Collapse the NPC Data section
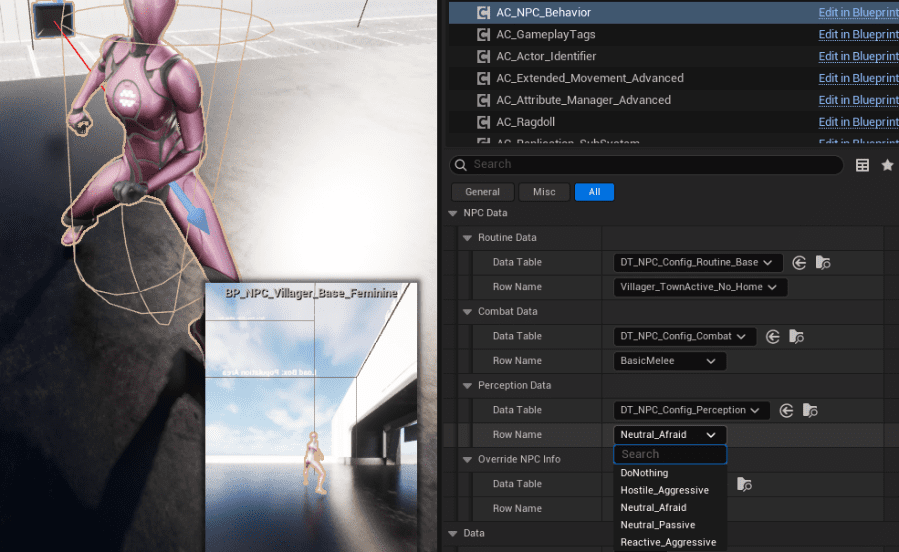Screen dimensions: 899x552 [x=452, y=213]
